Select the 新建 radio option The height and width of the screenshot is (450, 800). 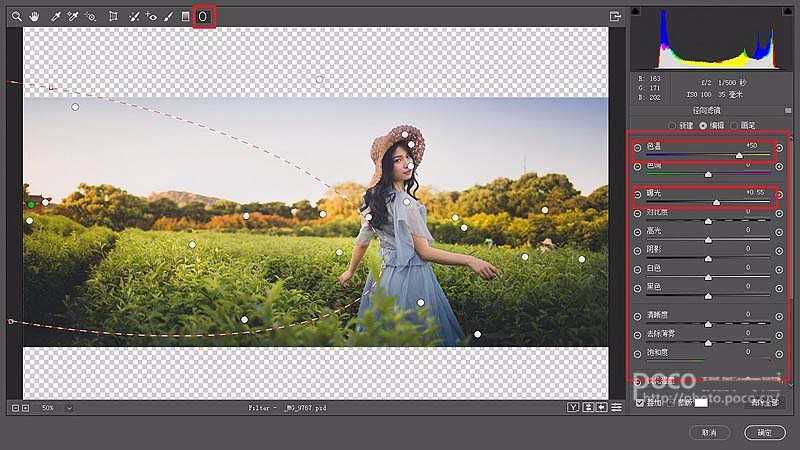(x=672, y=125)
